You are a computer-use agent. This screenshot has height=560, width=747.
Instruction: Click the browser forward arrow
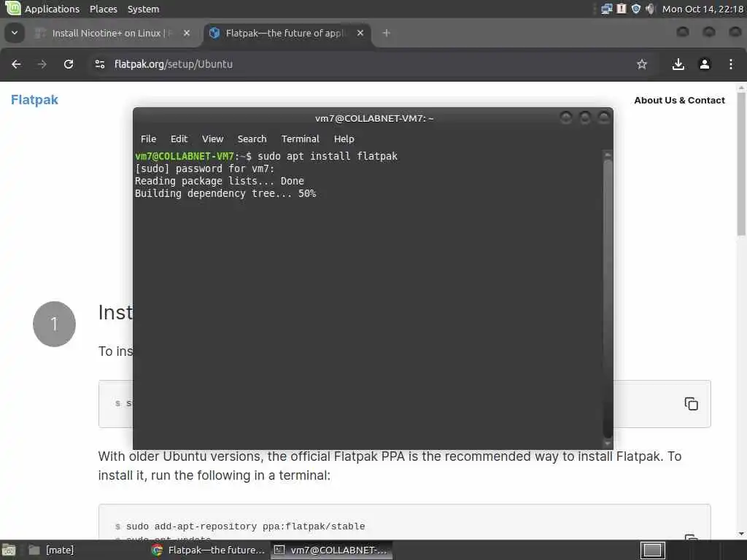[42, 64]
